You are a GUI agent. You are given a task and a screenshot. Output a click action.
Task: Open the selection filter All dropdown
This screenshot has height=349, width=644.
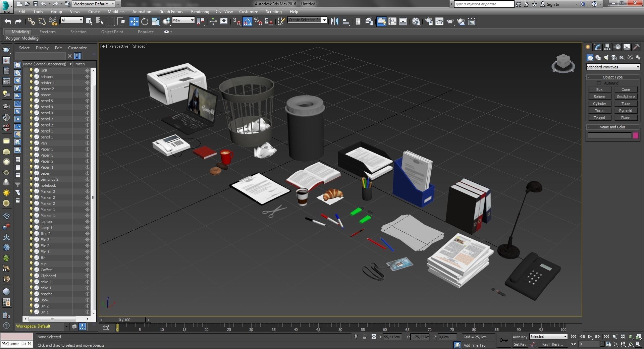72,20
